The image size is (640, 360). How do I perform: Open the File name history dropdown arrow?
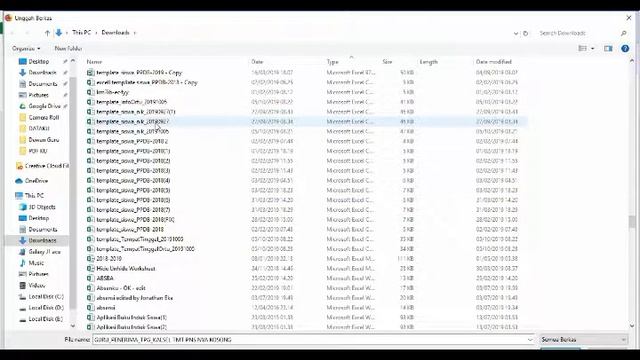(x=530, y=340)
